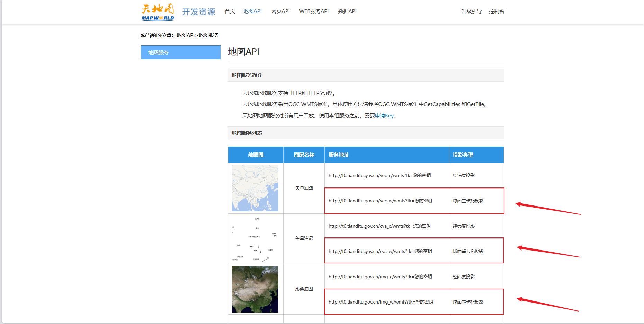Click the img_c wmts service URL
Viewport: 644px width, 324px height.
click(380, 277)
